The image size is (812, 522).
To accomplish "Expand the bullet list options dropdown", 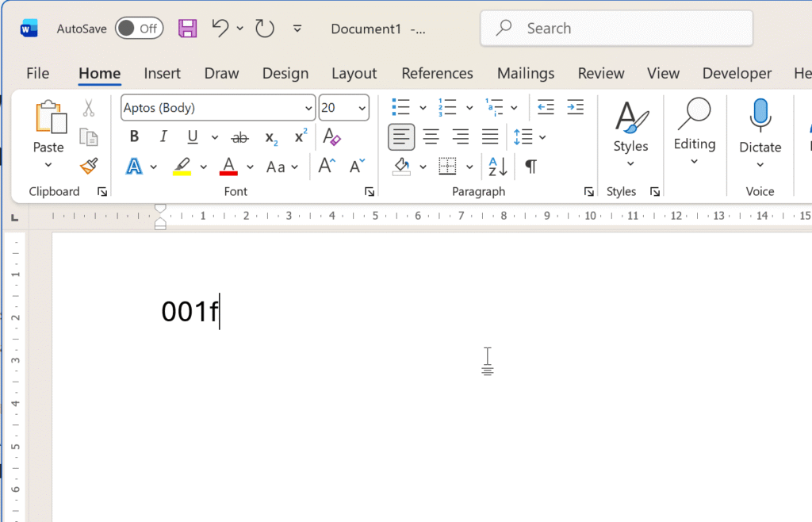I will tap(423, 106).
